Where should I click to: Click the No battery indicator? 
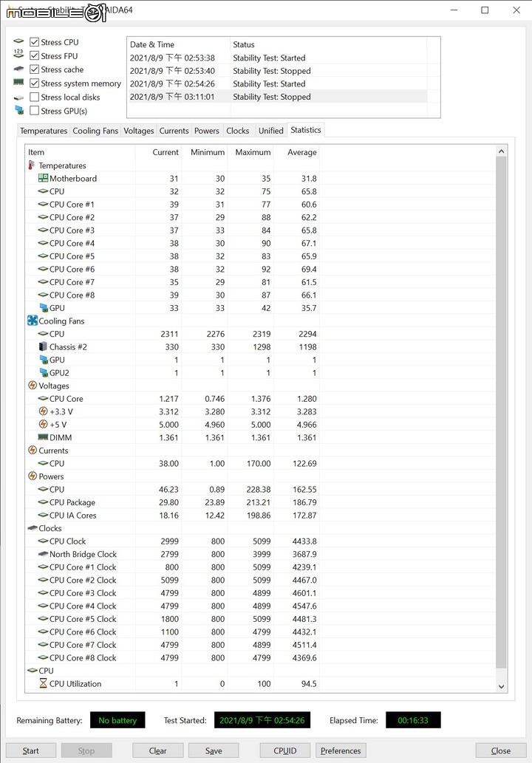(117, 720)
